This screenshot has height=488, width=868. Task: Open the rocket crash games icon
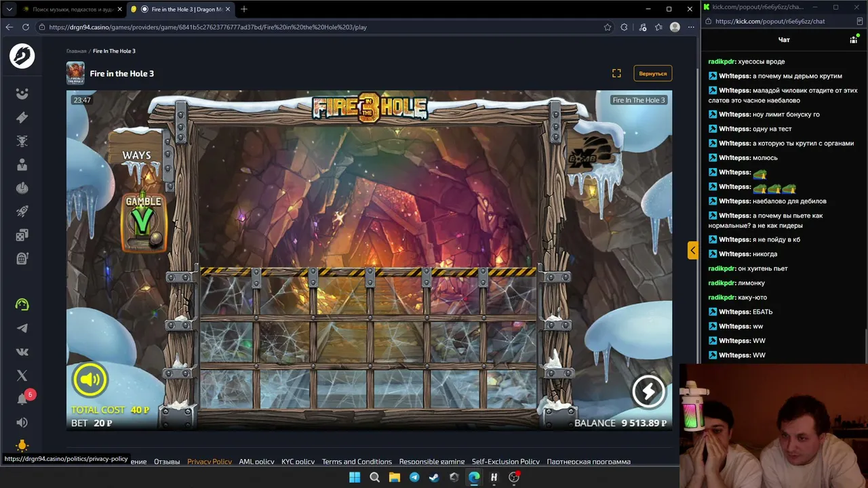(x=22, y=211)
